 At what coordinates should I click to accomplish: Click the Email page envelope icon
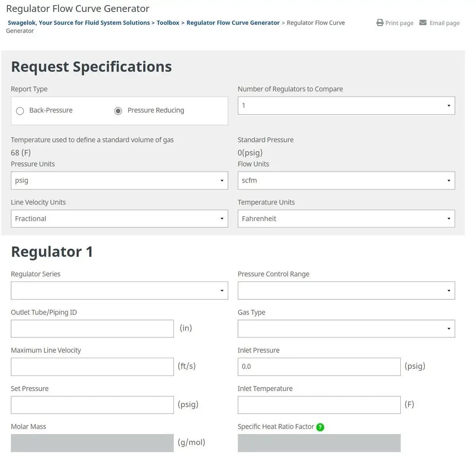pos(423,23)
